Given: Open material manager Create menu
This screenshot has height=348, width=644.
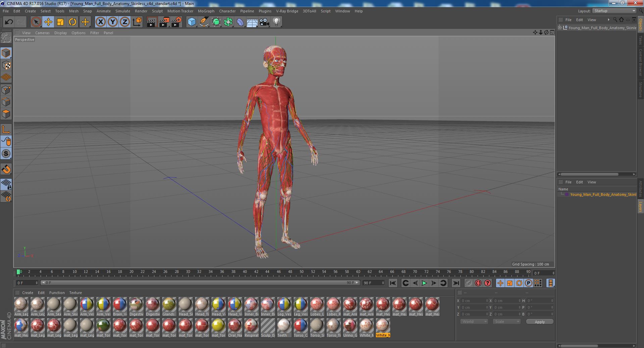Looking at the screenshot, I should click(28, 293).
